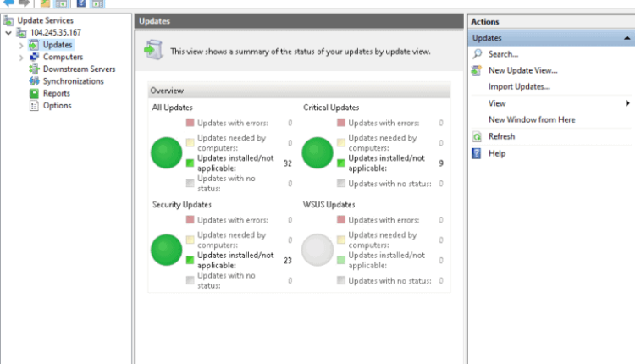Click New Window from Here action

(x=531, y=119)
